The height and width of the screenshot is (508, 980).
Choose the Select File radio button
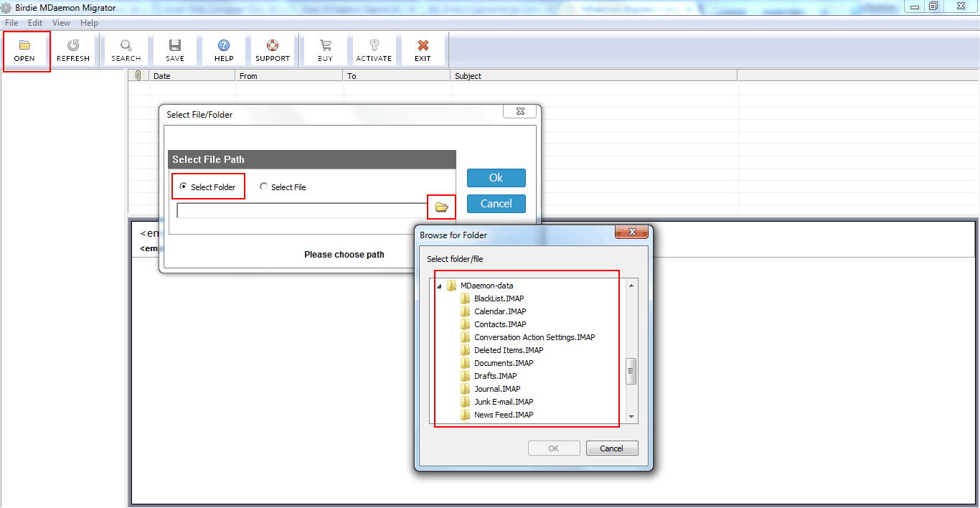pos(264,187)
